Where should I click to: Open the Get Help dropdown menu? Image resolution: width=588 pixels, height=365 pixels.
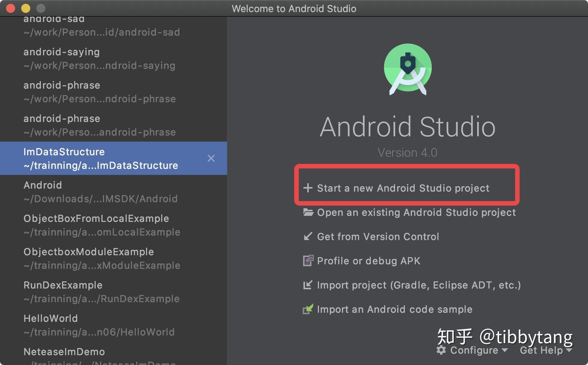(x=542, y=350)
